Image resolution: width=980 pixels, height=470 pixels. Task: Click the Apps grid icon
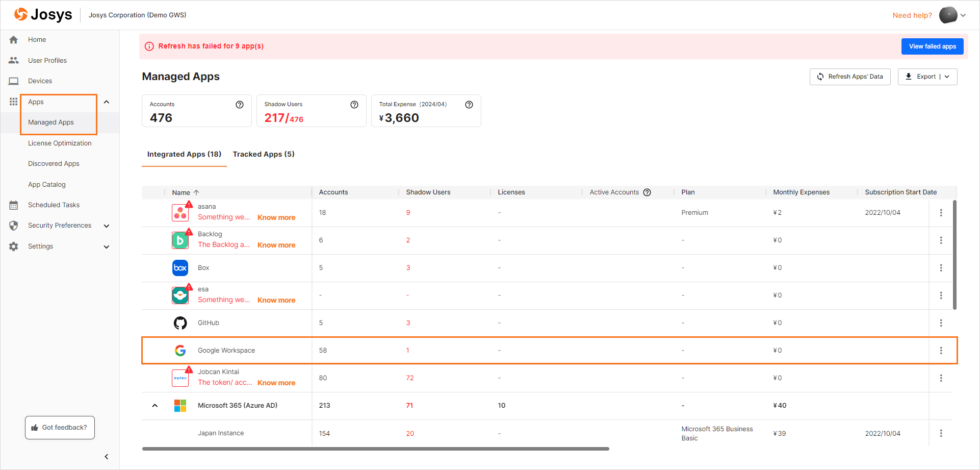click(x=14, y=102)
